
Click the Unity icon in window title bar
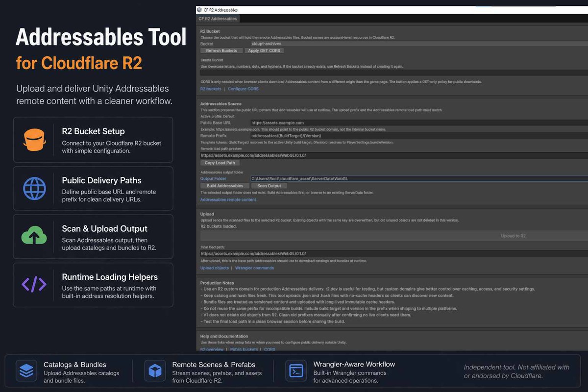pos(199,10)
